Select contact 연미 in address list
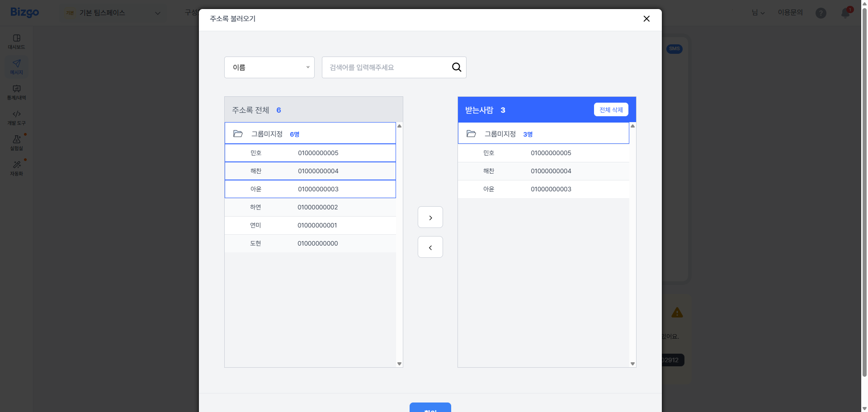Screen dimensions: 868x412 (310, 225)
